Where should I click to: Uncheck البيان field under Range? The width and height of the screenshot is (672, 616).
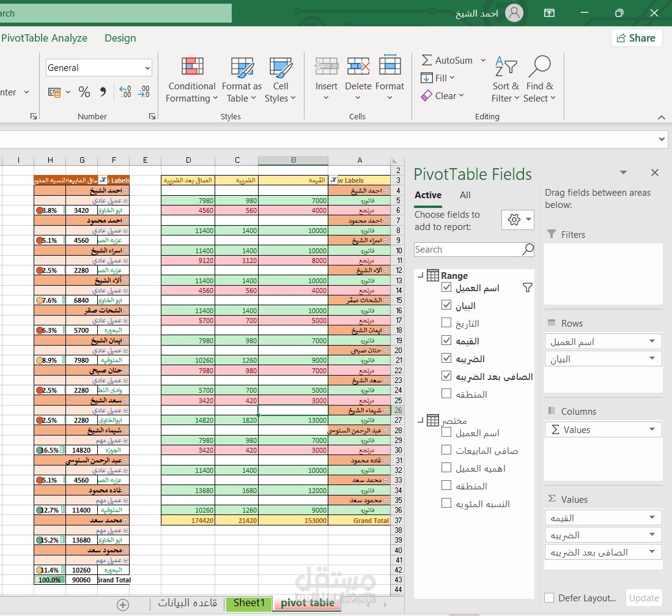pos(446,305)
